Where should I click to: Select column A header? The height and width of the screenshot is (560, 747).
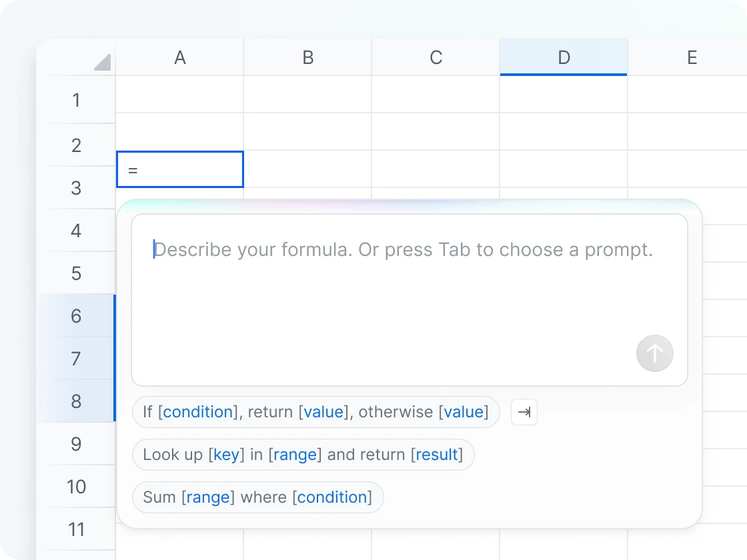179,57
